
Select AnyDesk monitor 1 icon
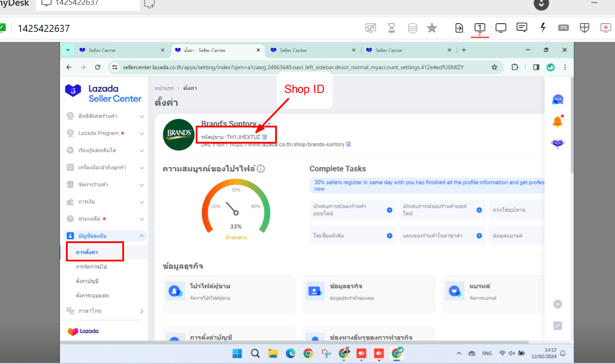[x=480, y=28]
